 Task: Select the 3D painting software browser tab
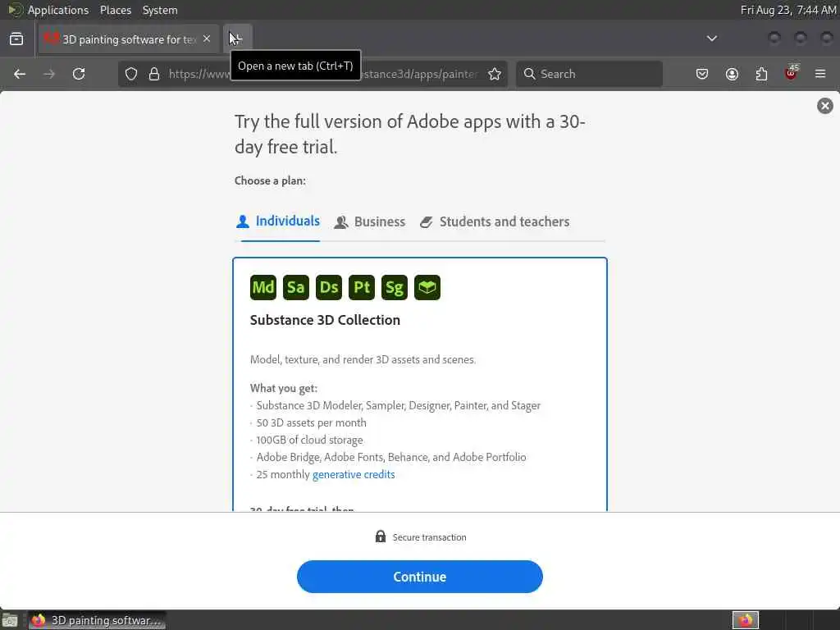pyautogui.click(x=129, y=39)
